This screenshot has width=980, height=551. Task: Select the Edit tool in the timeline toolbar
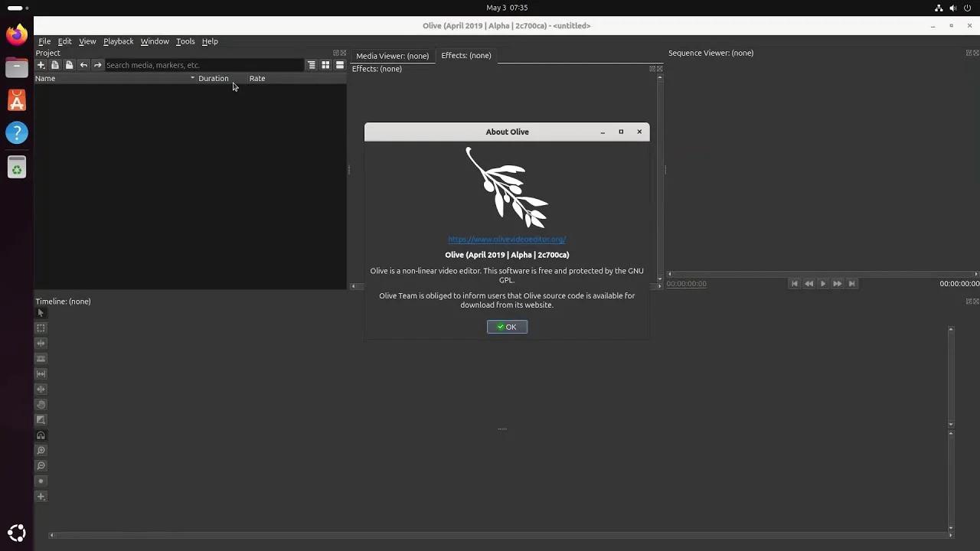[x=41, y=328]
